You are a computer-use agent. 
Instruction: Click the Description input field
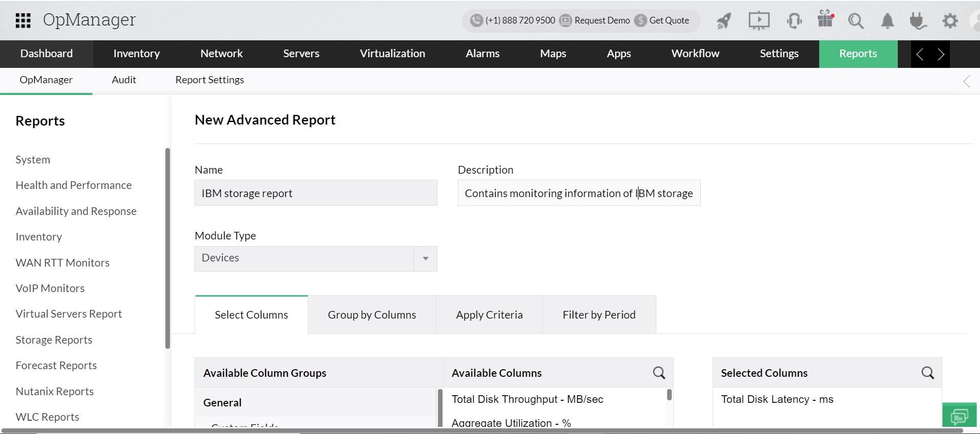579,193
